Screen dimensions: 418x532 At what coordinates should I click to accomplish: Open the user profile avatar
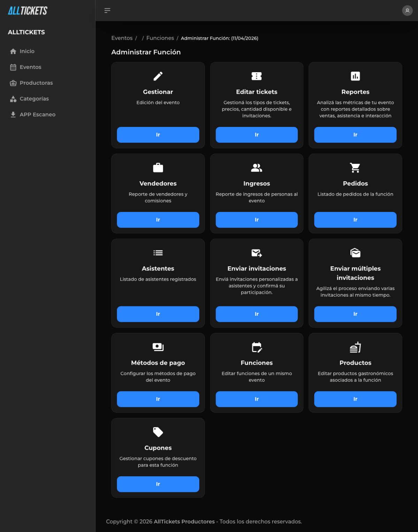pyautogui.click(x=407, y=10)
